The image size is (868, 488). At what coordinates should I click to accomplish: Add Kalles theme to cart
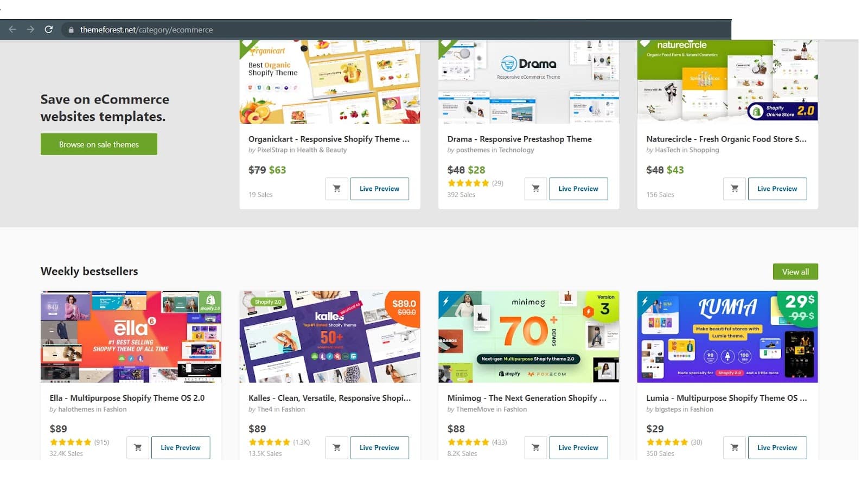coord(337,448)
